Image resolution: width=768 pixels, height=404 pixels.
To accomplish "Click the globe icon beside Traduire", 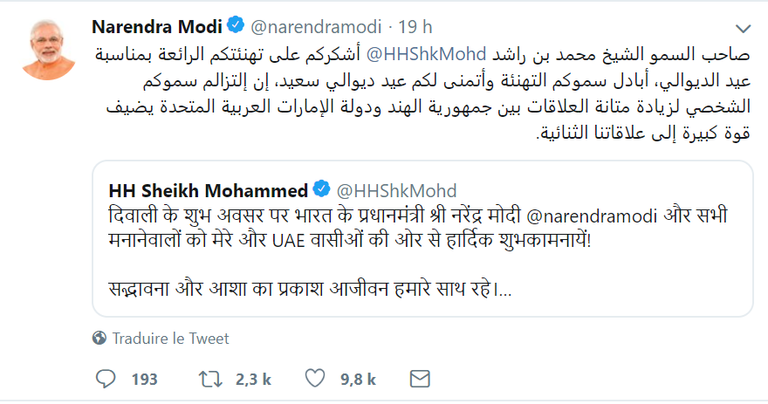I will tap(99, 339).
